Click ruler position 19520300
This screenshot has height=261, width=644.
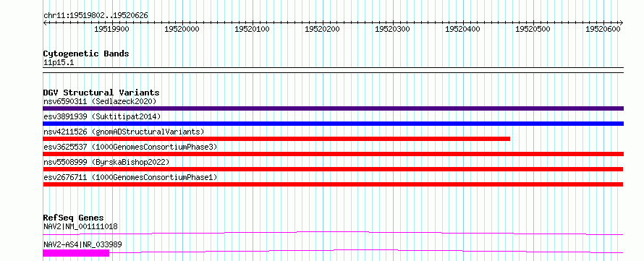point(392,29)
